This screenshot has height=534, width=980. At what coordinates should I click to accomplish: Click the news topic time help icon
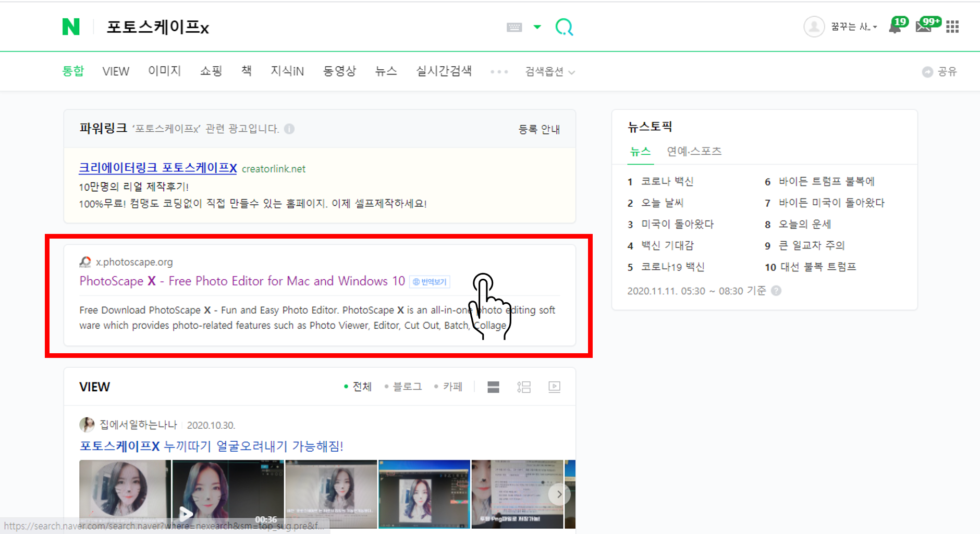(776, 291)
